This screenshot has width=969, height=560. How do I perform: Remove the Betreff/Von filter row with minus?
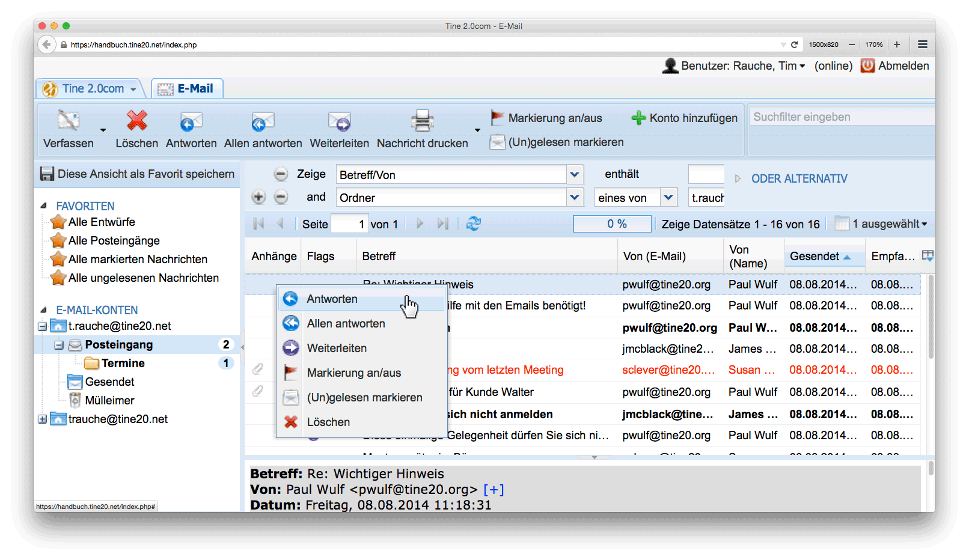pos(281,174)
